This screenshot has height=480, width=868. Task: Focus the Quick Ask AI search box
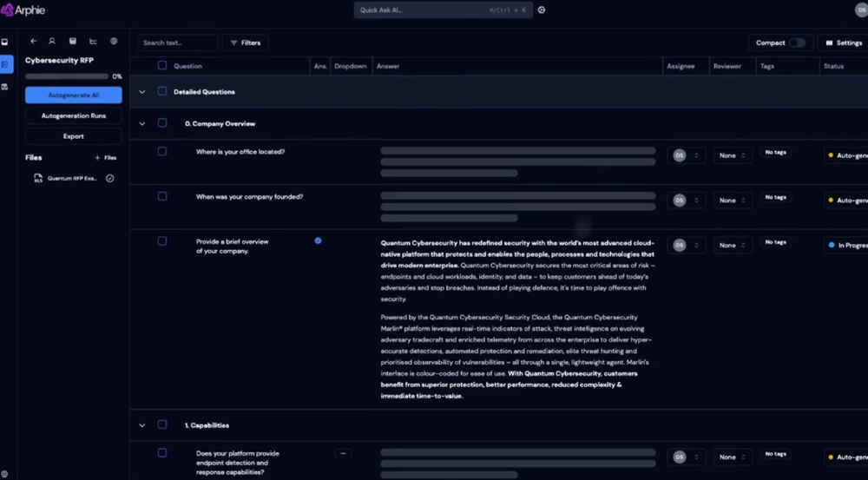(x=443, y=10)
